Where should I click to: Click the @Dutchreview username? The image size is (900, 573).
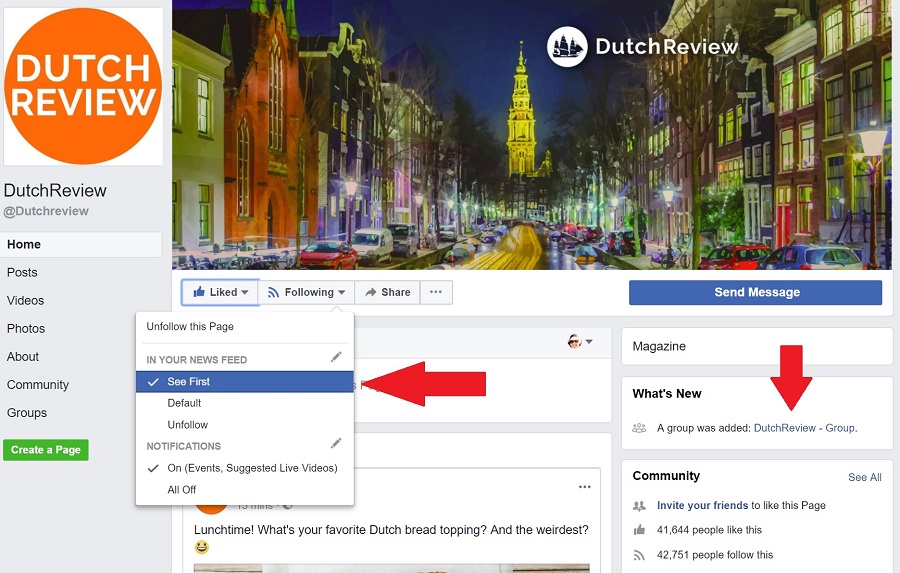[46, 211]
